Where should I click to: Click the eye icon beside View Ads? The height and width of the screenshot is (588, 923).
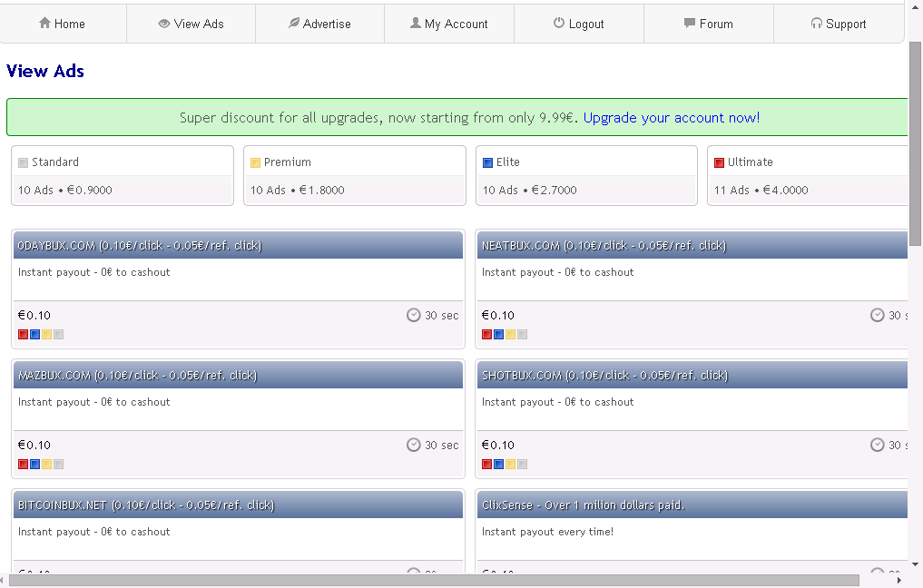point(163,24)
